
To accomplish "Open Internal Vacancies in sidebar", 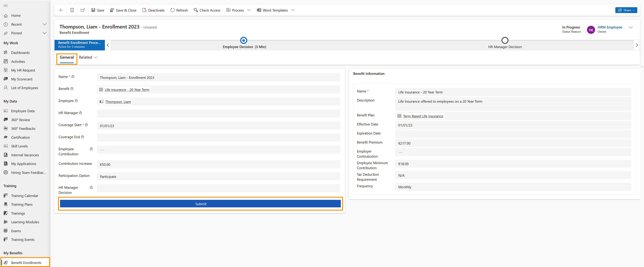I will pyautogui.click(x=25, y=155).
